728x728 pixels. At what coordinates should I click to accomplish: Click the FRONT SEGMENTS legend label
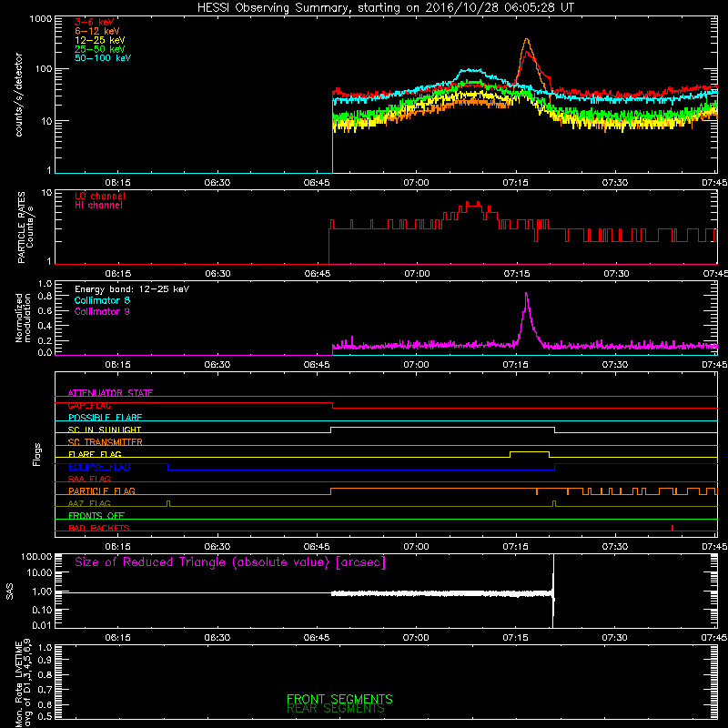(339, 699)
